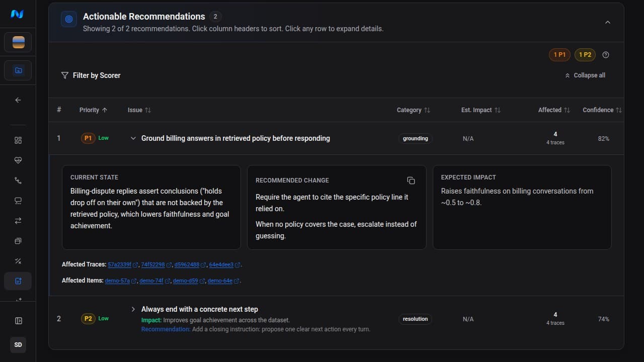644x362 pixels.
Task: Open the dashboard grid icon in sidebar
Action: (x=18, y=140)
